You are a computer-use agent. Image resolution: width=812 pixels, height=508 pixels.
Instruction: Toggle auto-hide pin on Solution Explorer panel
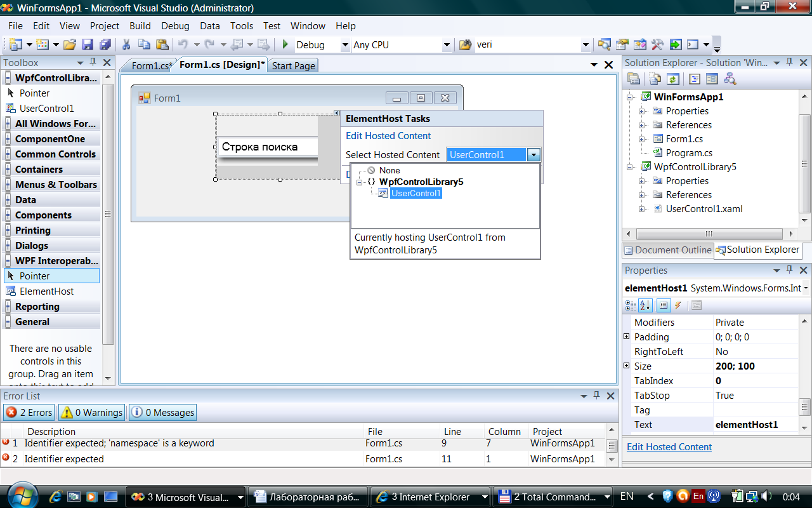[790, 62]
